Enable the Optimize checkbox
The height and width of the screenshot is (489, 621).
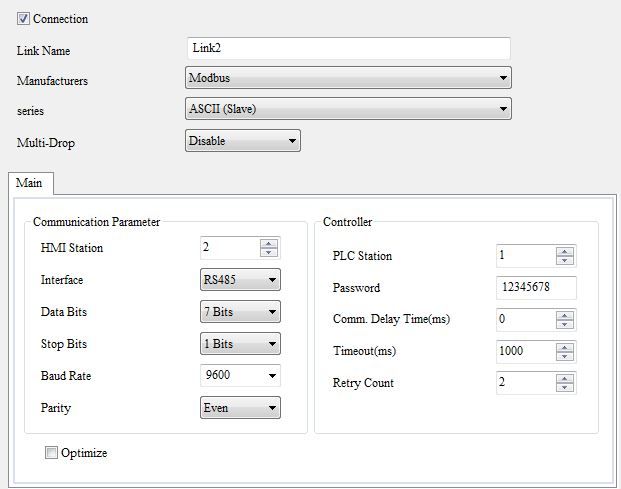(52, 453)
